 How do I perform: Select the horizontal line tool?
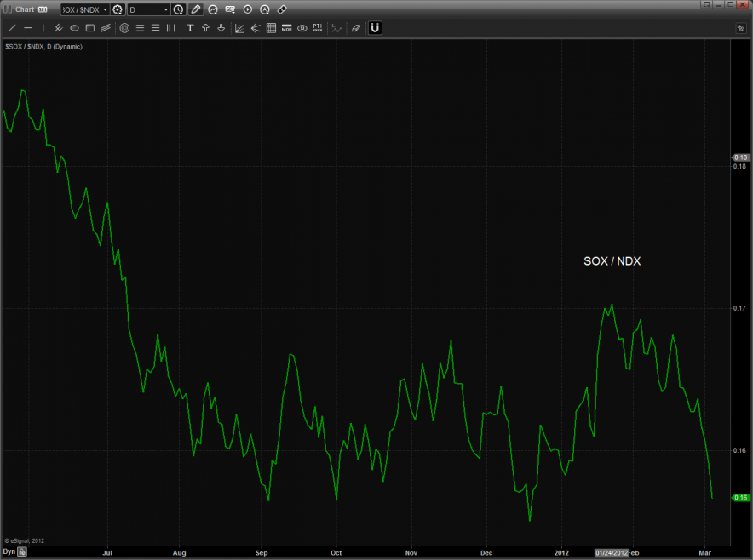click(x=28, y=28)
